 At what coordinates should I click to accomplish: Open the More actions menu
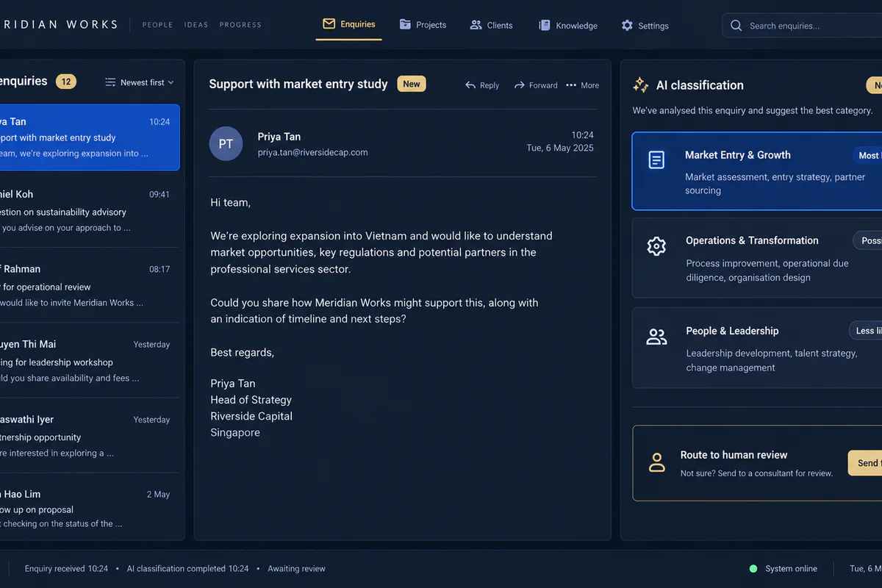[582, 85]
